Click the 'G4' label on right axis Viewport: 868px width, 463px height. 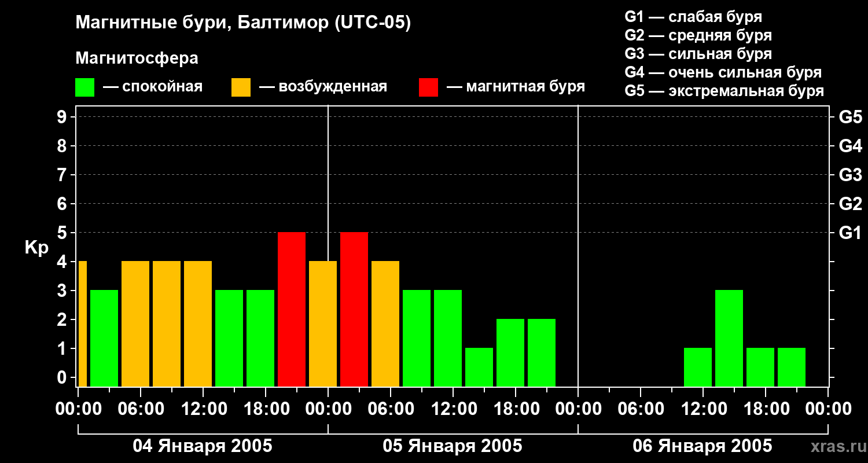850,146
